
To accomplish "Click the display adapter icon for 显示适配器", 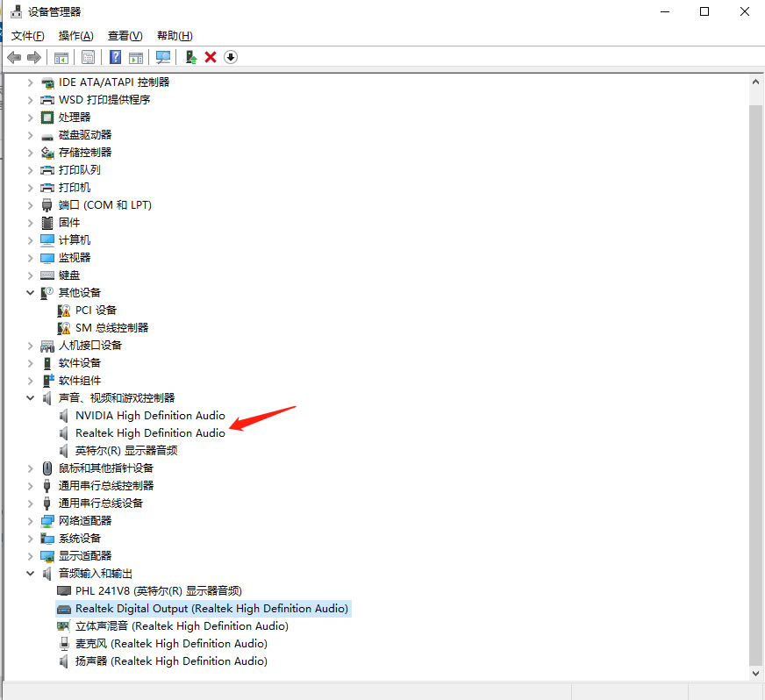I will [x=47, y=556].
